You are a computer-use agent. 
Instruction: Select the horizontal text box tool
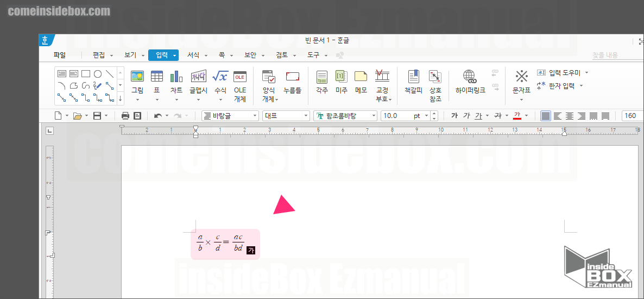pos(61,73)
